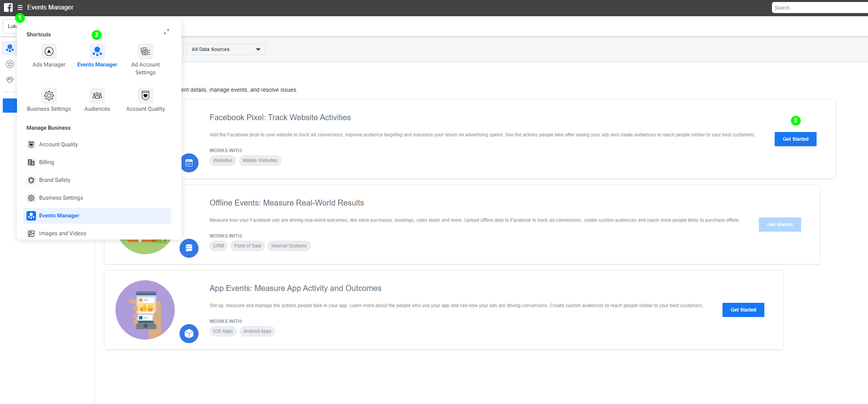Click the Events Manager shortcut icon

(97, 52)
